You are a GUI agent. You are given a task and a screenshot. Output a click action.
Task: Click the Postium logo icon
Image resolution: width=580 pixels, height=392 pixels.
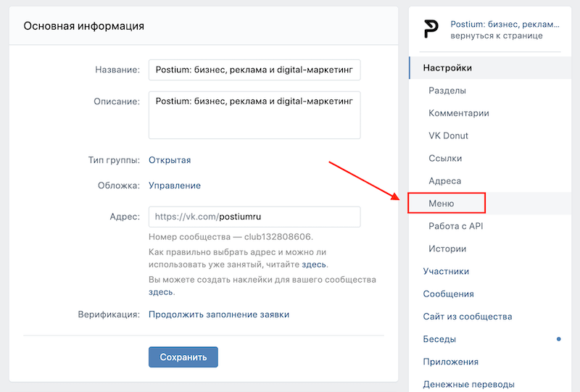pos(431,30)
